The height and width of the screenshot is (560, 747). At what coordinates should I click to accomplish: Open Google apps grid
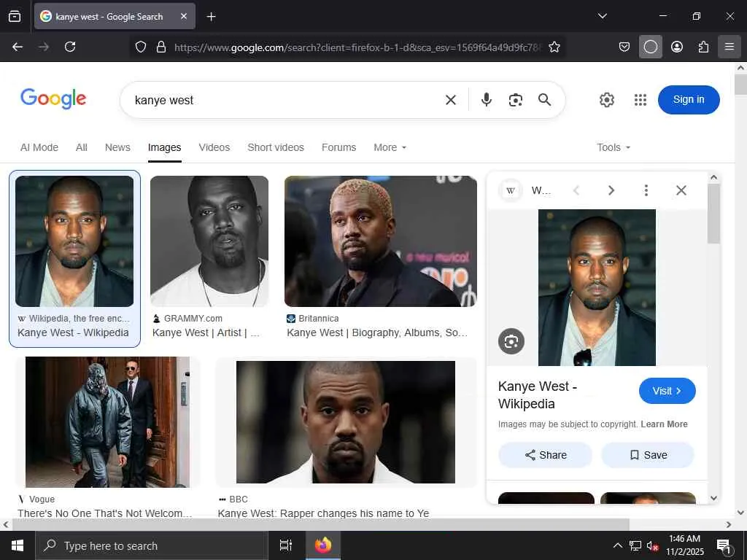pos(640,100)
